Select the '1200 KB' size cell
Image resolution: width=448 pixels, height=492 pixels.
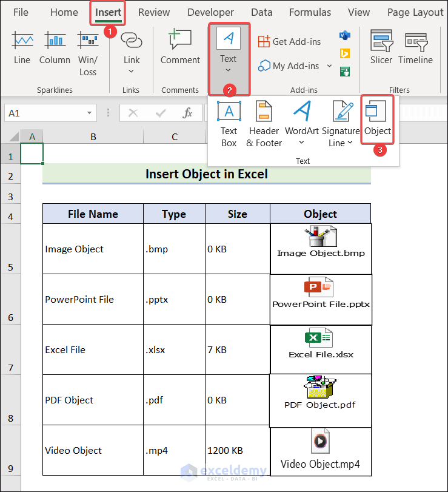[238, 450]
